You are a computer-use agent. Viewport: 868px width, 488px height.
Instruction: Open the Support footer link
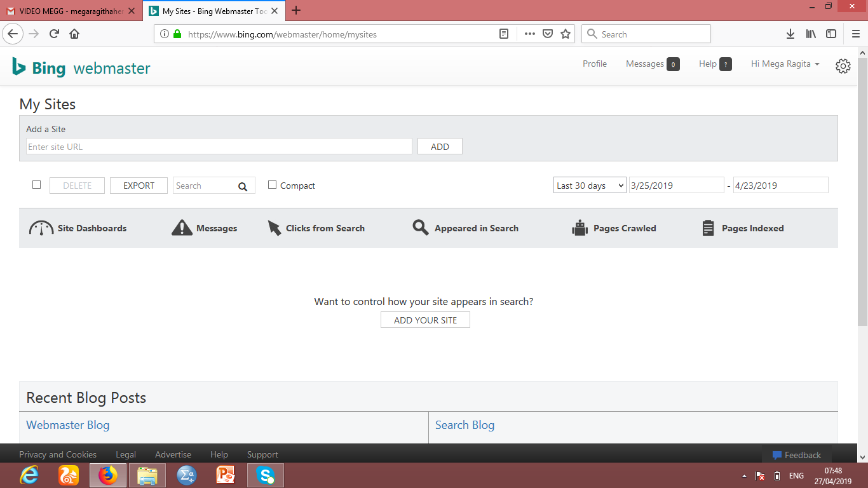262,454
